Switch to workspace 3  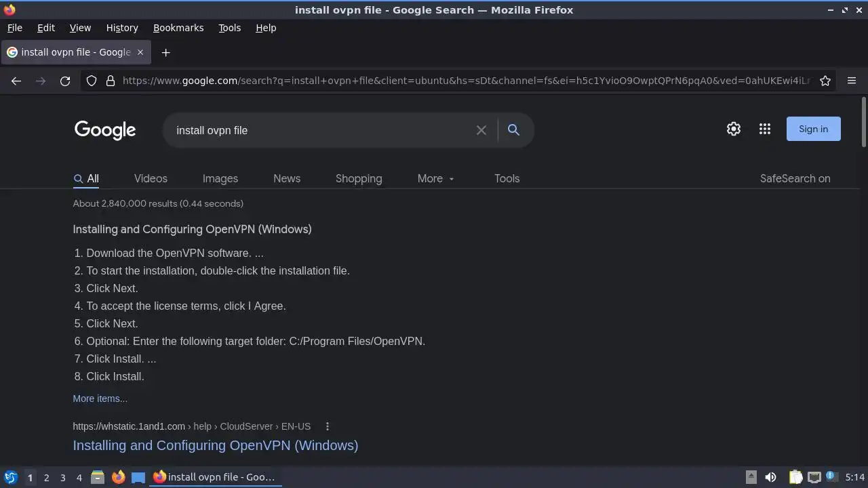(x=62, y=477)
